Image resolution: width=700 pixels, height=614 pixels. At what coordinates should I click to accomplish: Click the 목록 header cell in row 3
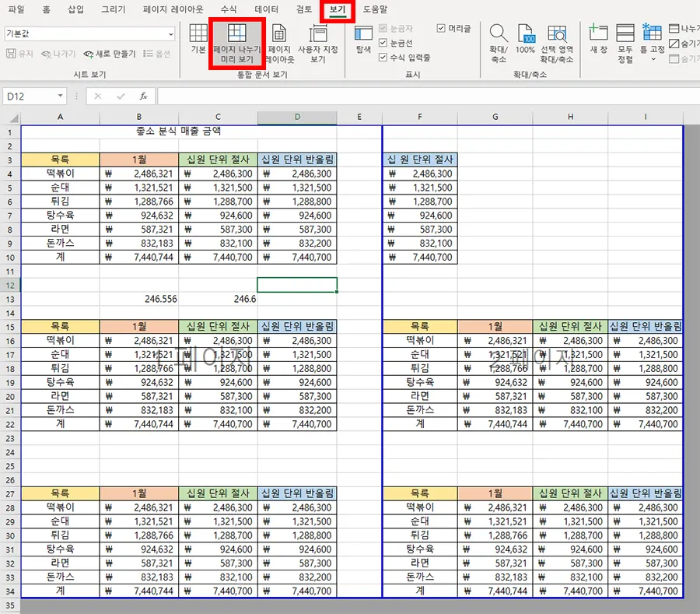pyautogui.click(x=60, y=160)
